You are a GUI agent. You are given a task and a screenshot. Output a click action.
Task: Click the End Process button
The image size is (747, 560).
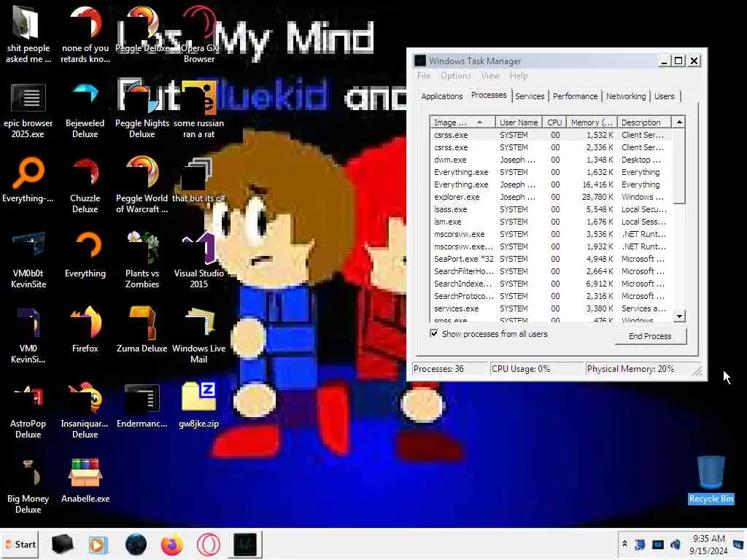click(x=650, y=335)
